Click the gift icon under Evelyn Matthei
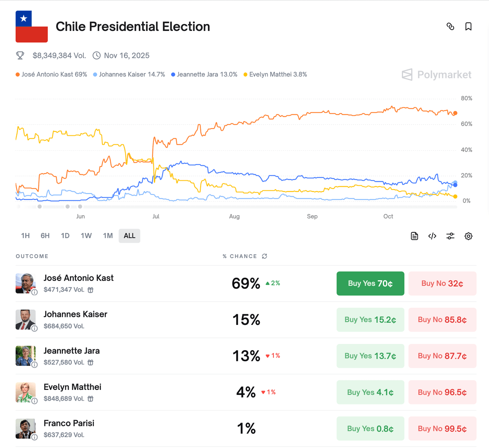 click(91, 399)
